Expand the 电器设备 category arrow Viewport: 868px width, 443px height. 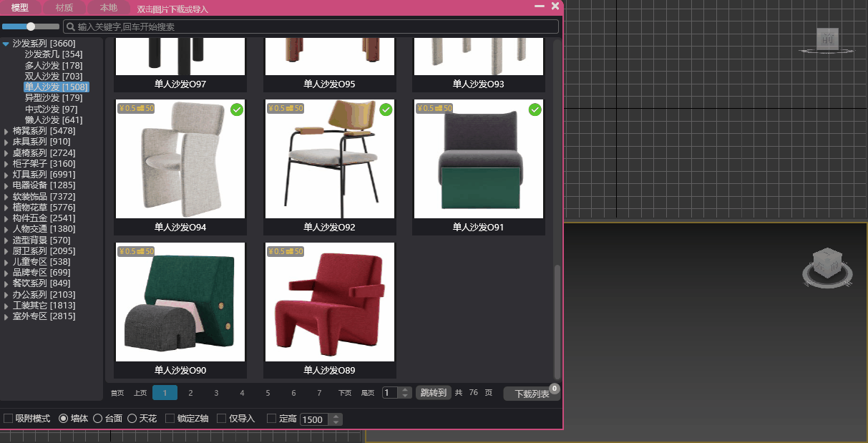point(6,185)
